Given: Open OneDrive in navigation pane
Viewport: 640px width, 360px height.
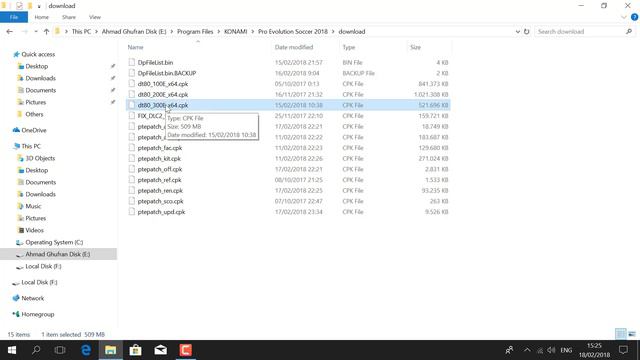Looking at the screenshot, I should point(33,130).
